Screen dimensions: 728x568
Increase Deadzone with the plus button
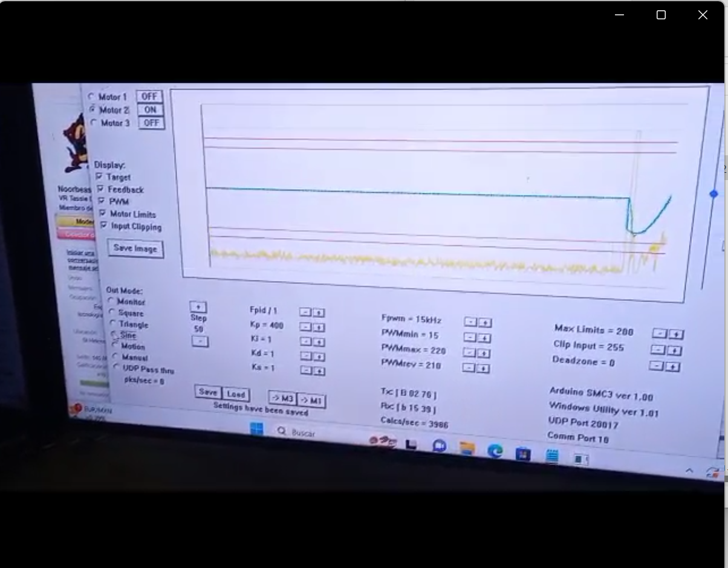[x=672, y=366]
